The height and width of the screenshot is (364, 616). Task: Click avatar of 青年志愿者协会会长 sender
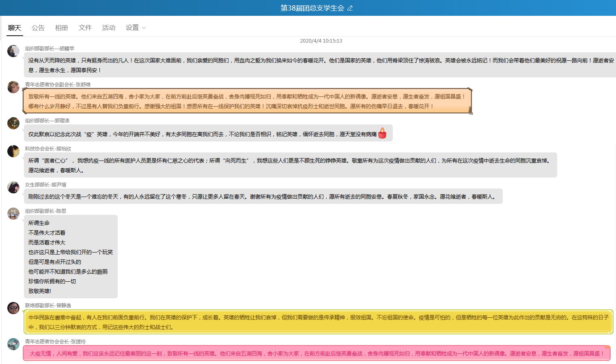[x=13, y=344]
